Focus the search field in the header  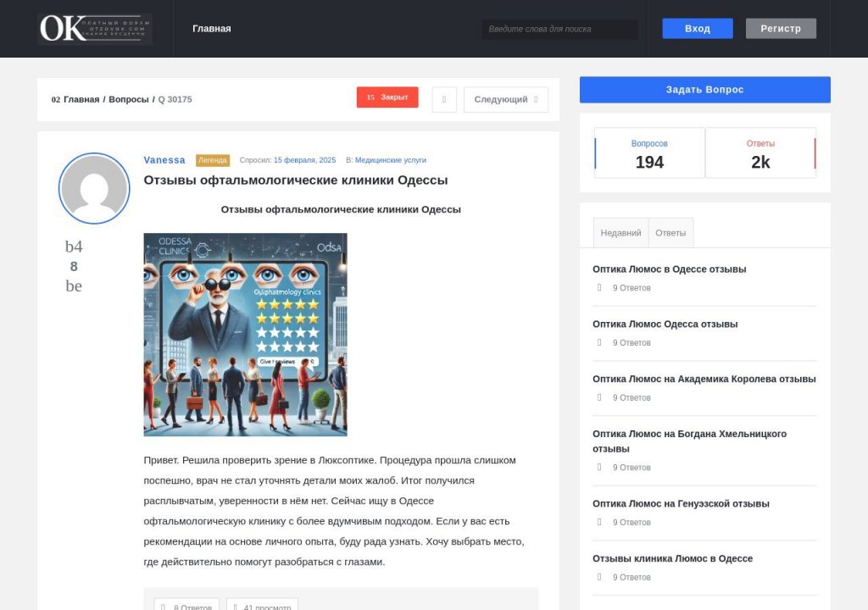pos(559,29)
